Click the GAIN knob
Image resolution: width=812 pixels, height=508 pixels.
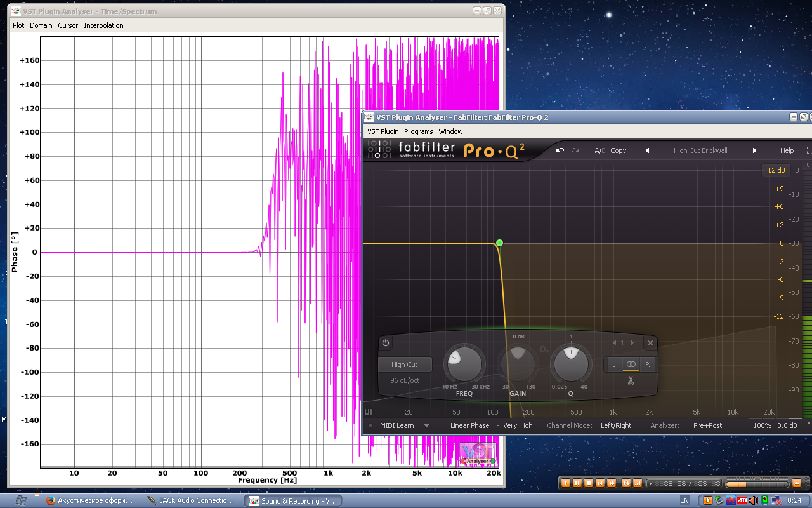(518, 364)
